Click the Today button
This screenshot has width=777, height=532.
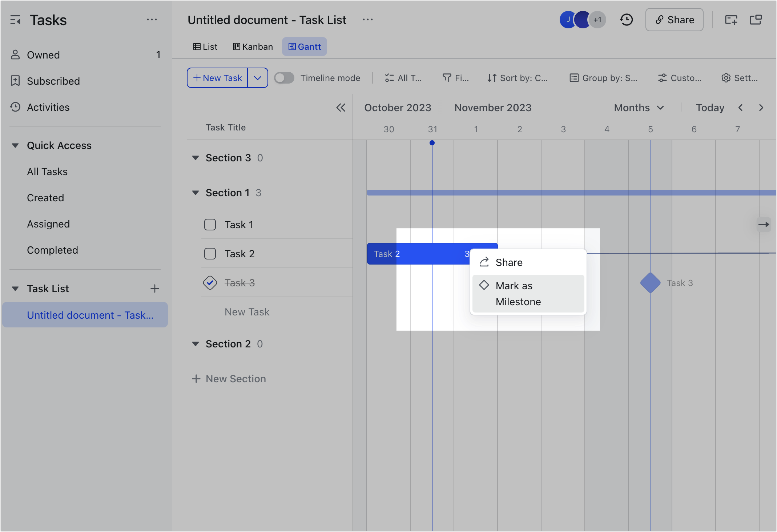[x=709, y=108]
